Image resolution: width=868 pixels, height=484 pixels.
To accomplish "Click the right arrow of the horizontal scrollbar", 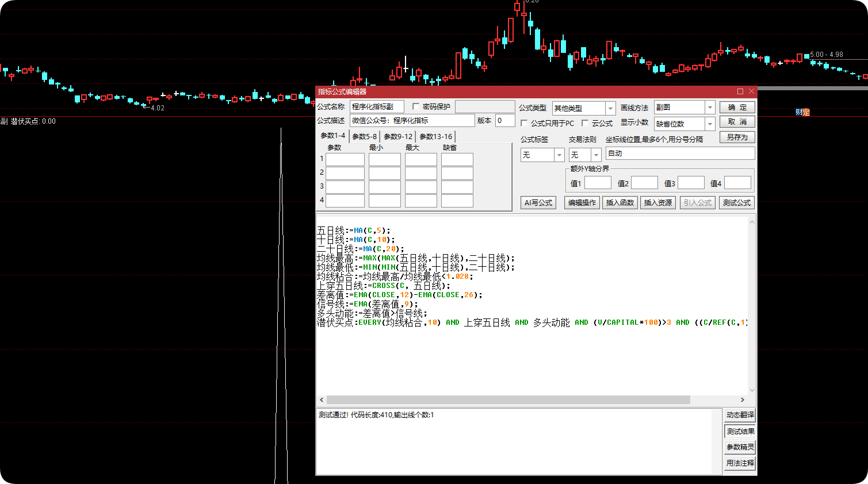I will click(x=742, y=400).
